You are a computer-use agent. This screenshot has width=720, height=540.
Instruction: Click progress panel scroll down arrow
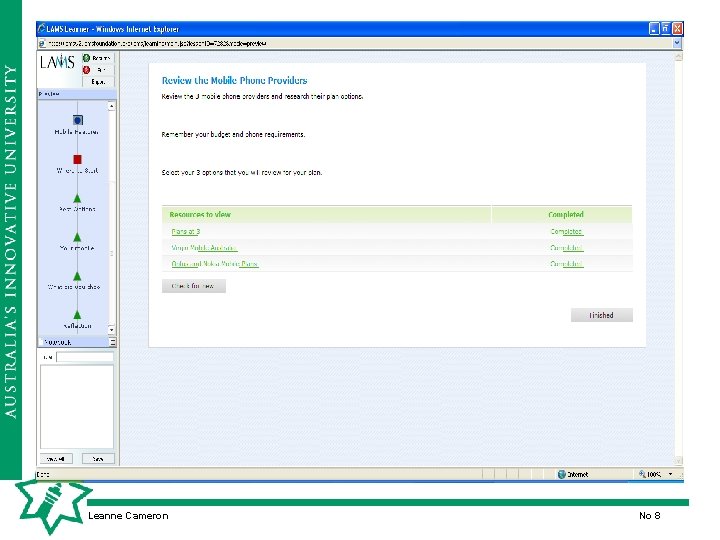pos(112,330)
